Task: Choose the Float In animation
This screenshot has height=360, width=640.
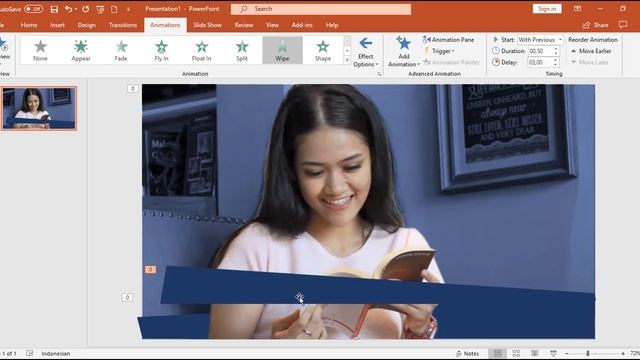Action: pos(202,50)
